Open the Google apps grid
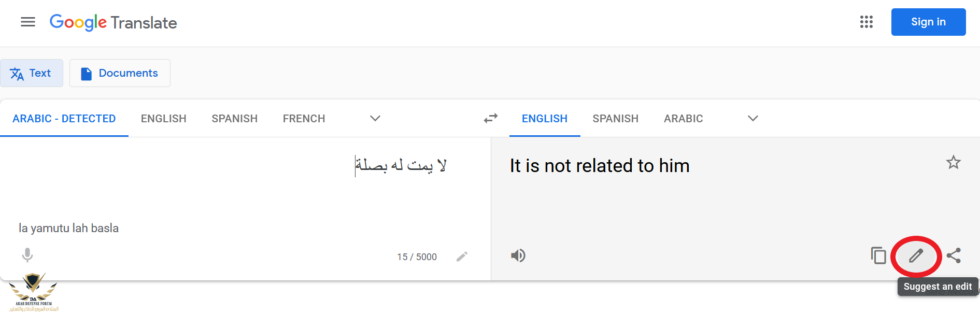 point(867,22)
